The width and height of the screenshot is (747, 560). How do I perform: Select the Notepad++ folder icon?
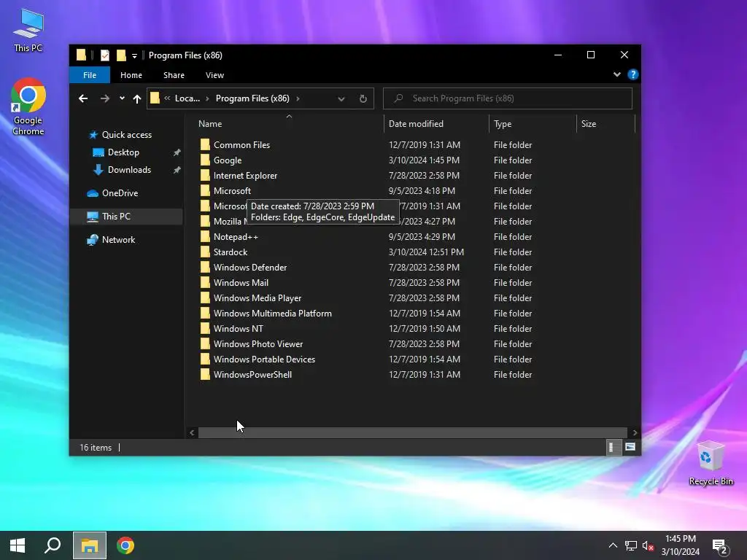tap(205, 237)
